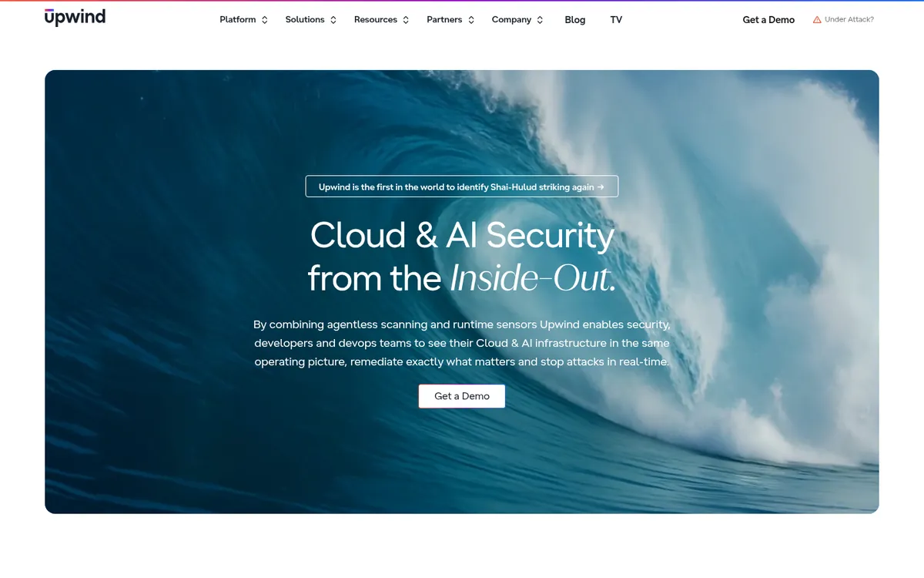Go to the Blog page
Image resolution: width=924 pixels, height=578 pixels.
click(x=575, y=20)
